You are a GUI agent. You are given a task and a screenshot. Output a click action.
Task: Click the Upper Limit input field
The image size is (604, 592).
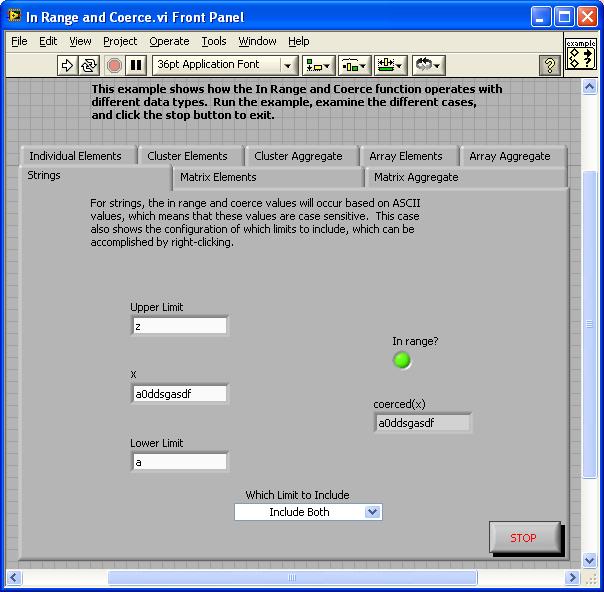click(180, 326)
